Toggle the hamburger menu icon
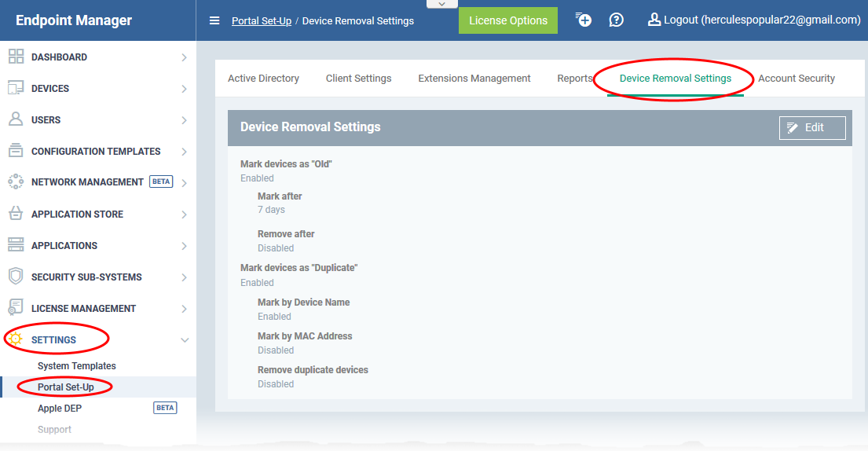868x451 pixels. [x=214, y=21]
